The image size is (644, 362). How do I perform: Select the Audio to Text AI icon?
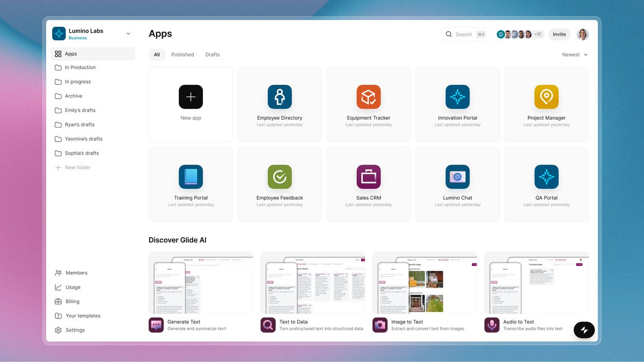[492, 325]
